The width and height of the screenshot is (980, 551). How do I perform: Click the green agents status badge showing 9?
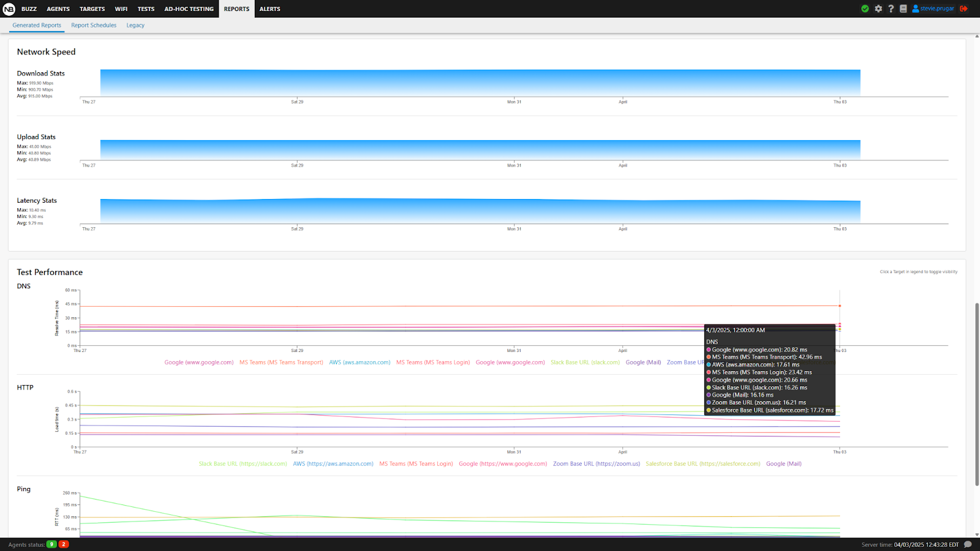click(51, 544)
